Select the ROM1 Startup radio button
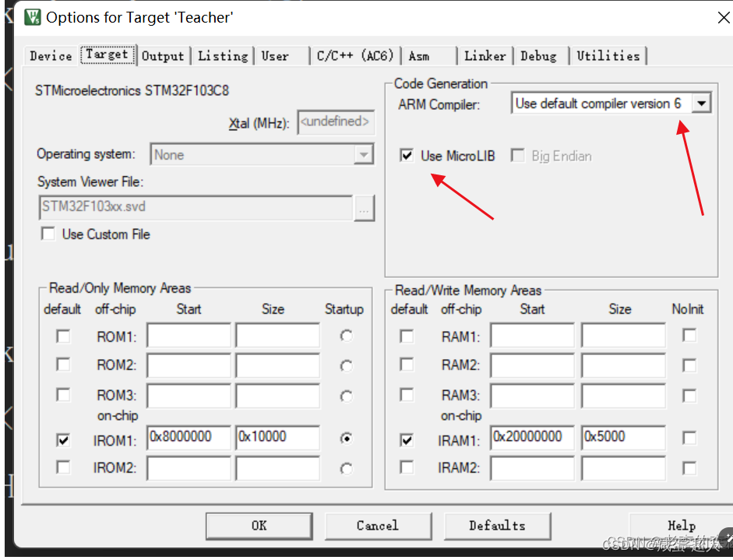The image size is (733, 560). [x=347, y=336]
